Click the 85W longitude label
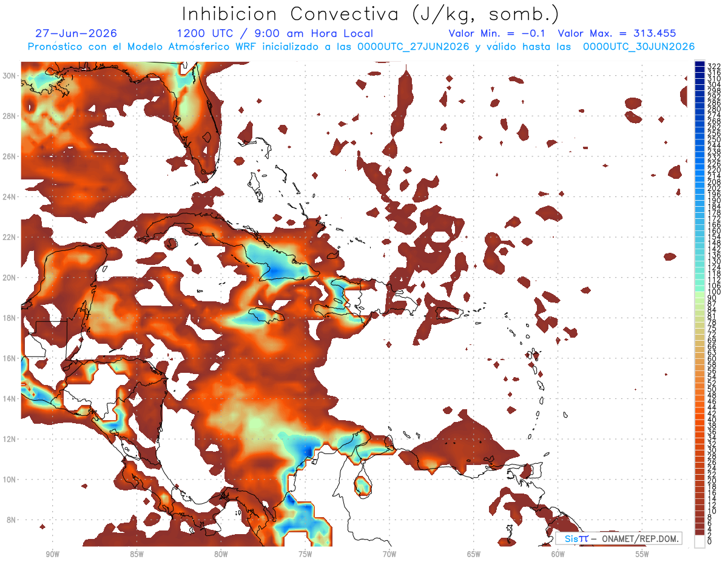 [x=136, y=554]
